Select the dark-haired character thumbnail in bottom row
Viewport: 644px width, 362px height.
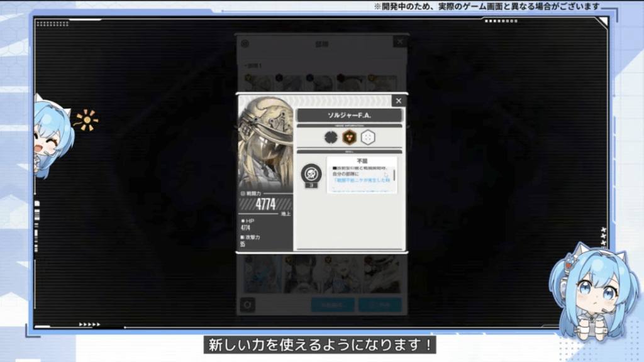coord(302,274)
